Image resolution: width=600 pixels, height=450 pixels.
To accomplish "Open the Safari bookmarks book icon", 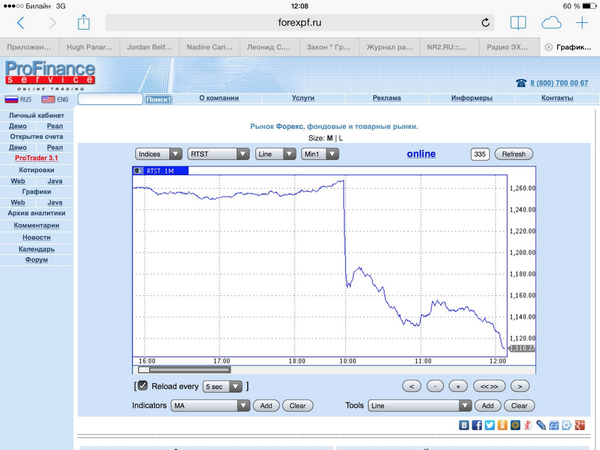I will pos(518,22).
